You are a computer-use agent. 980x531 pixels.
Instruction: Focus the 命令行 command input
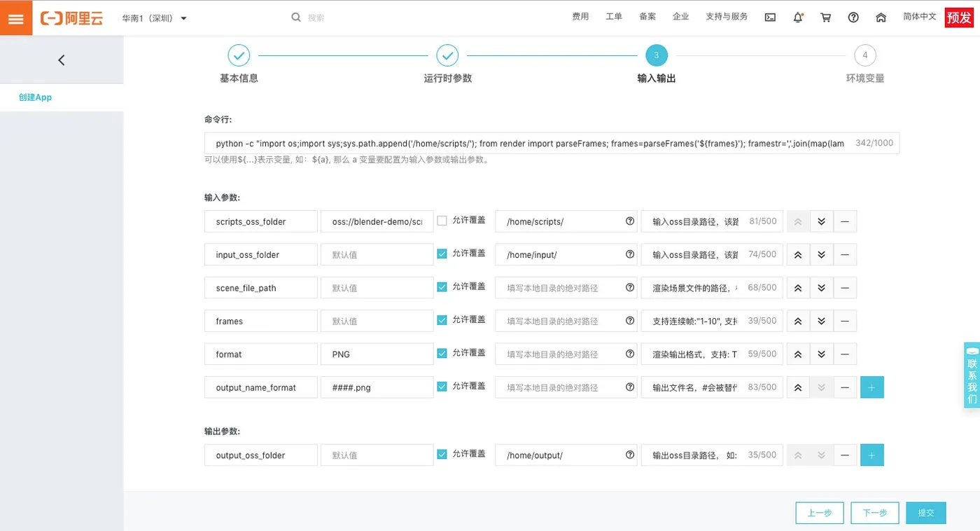coord(552,143)
